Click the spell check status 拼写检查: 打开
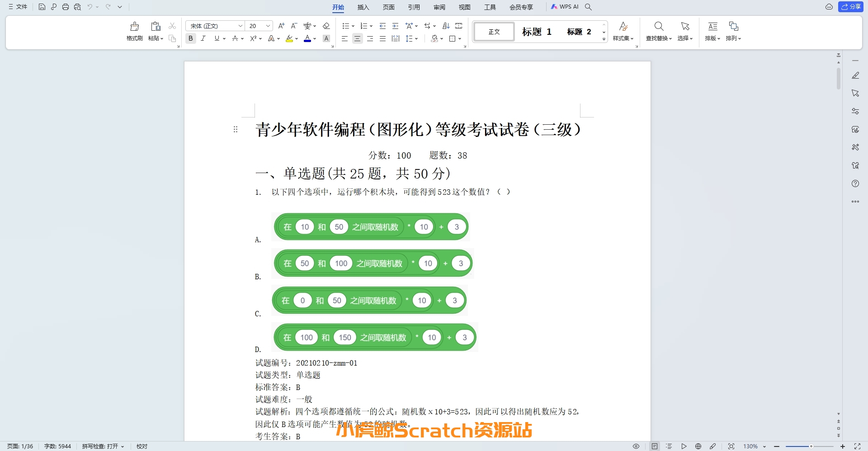 coord(103,446)
